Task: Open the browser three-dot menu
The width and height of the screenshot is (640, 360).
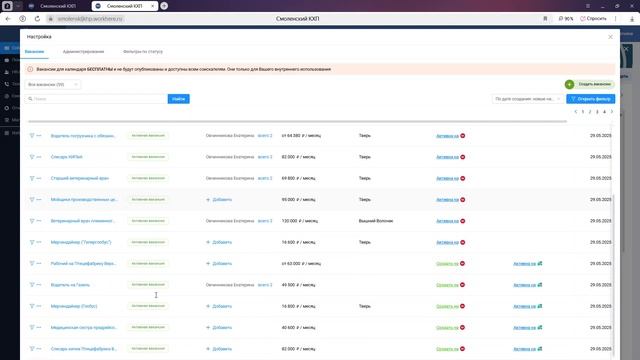Action: tap(616, 19)
